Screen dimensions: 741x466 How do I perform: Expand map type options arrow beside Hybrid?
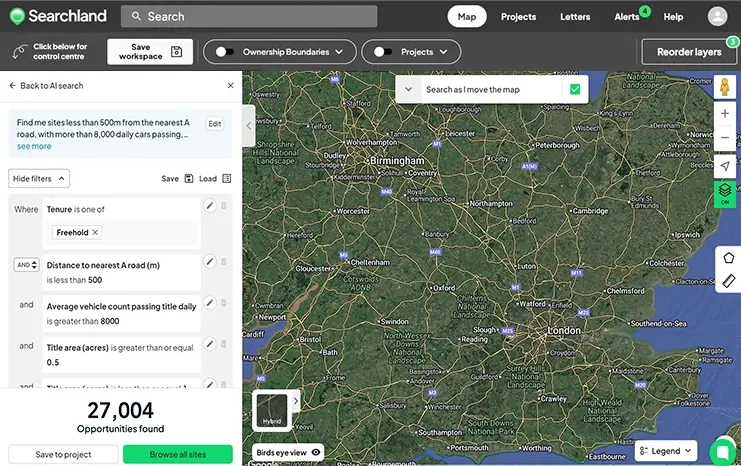(296, 401)
